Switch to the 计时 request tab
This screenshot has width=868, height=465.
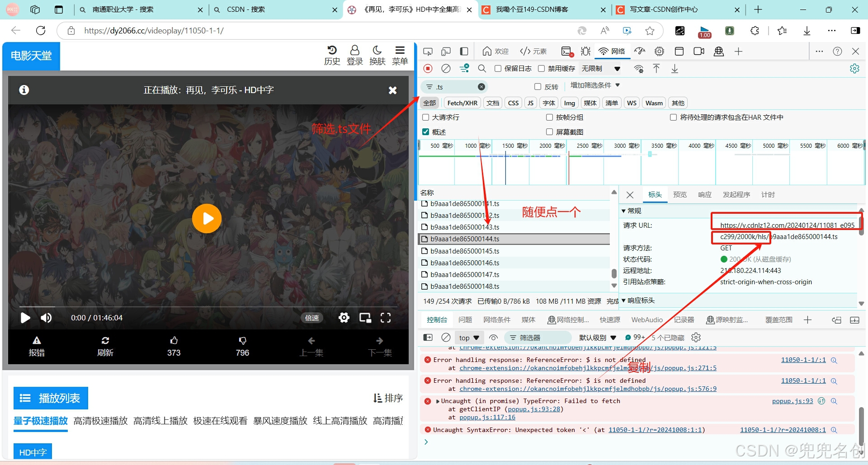point(768,195)
